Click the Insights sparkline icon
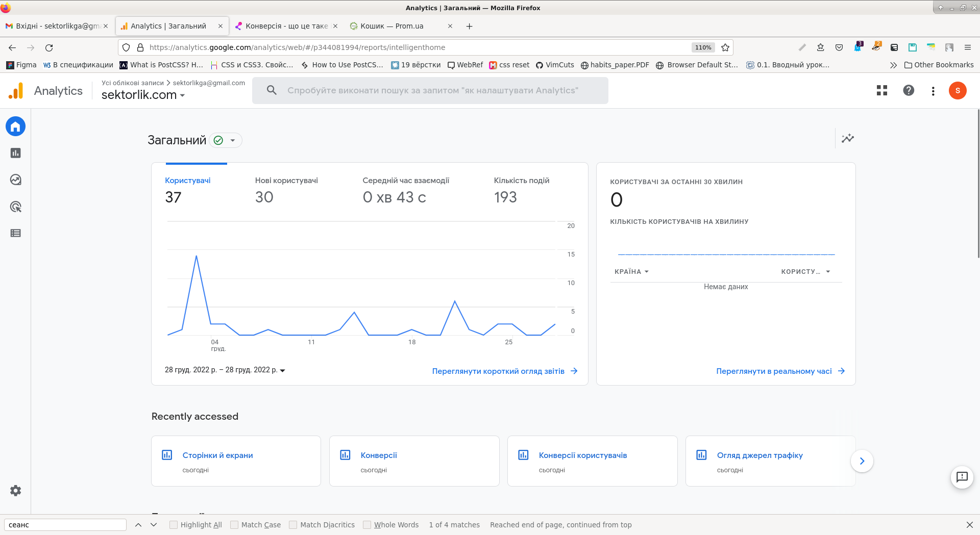The width and height of the screenshot is (980, 535). pos(848,138)
